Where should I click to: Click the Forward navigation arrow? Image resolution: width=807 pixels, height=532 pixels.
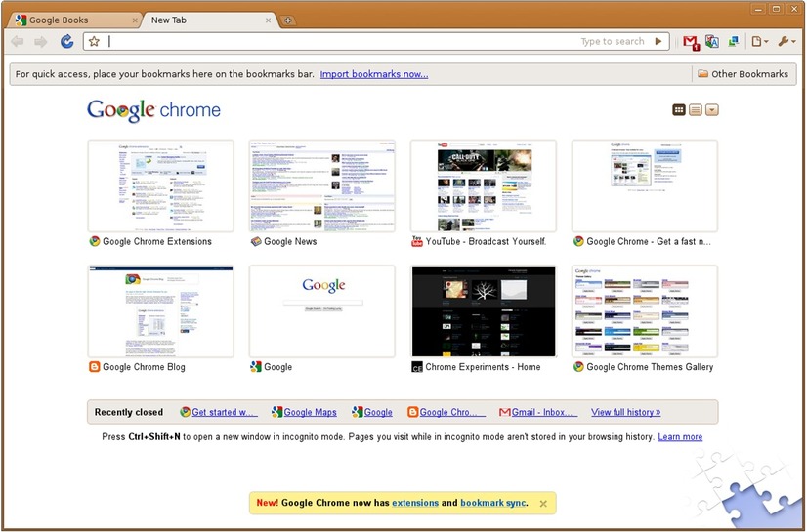pos(41,42)
